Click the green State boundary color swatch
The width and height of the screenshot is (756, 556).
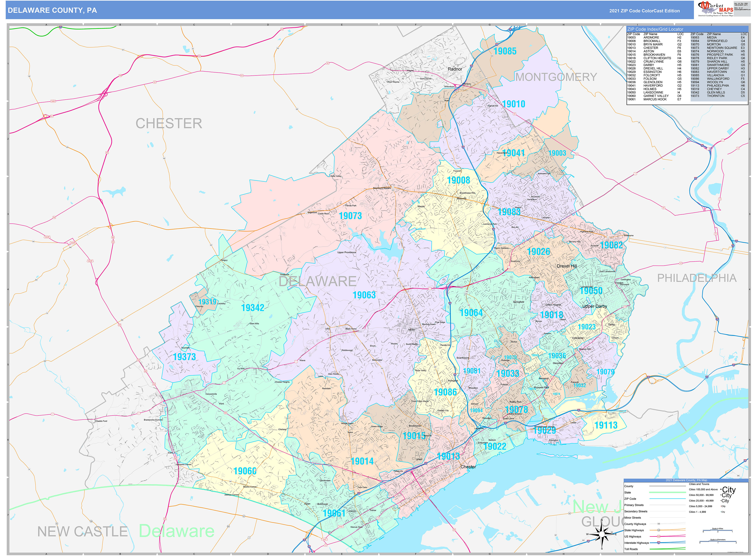tap(668, 492)
